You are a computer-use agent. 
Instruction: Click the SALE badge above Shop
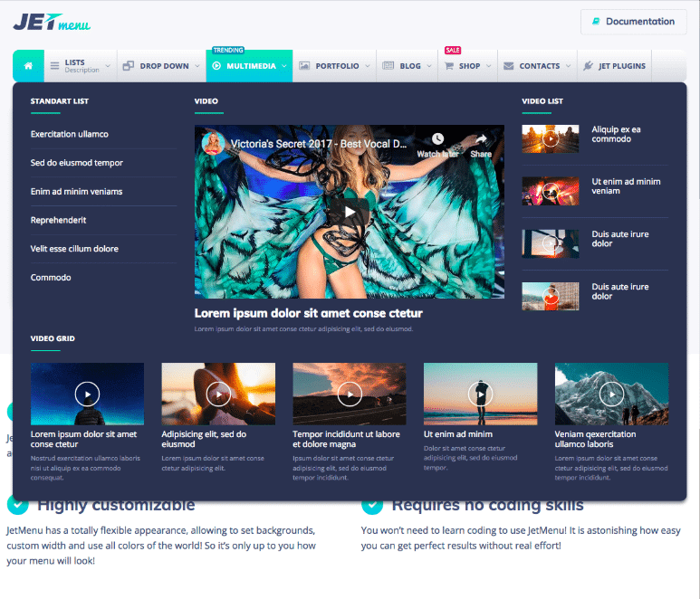coord(453,50)
